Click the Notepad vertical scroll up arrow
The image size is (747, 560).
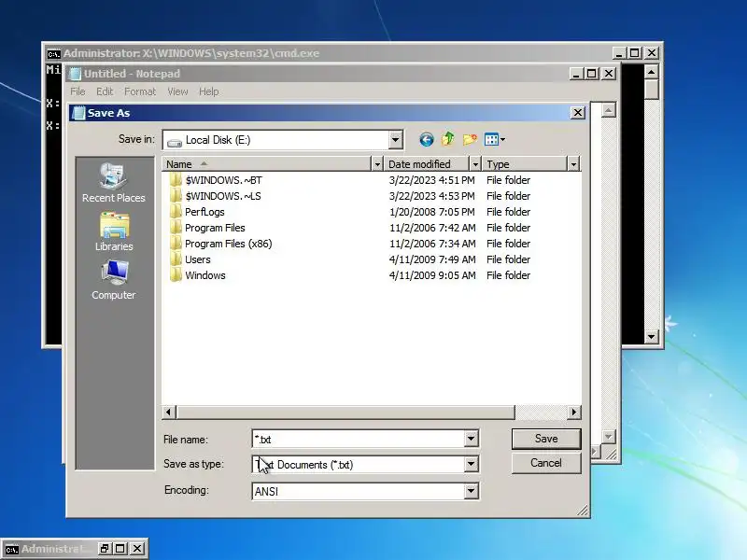pos(608,110)
